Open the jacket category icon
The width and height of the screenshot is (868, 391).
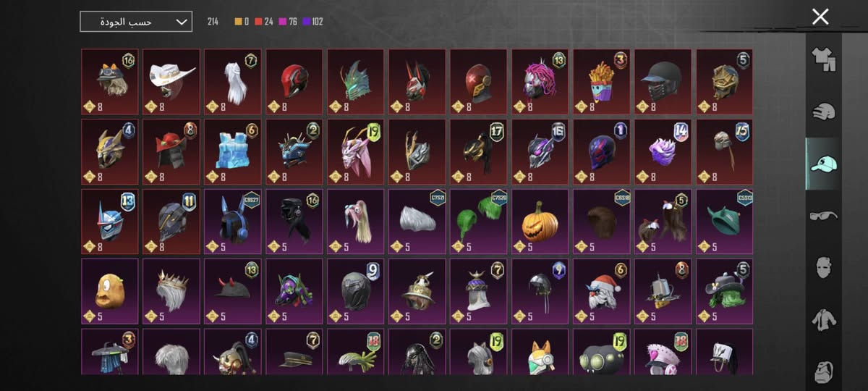pyautogui.click(x=823, y=319)
